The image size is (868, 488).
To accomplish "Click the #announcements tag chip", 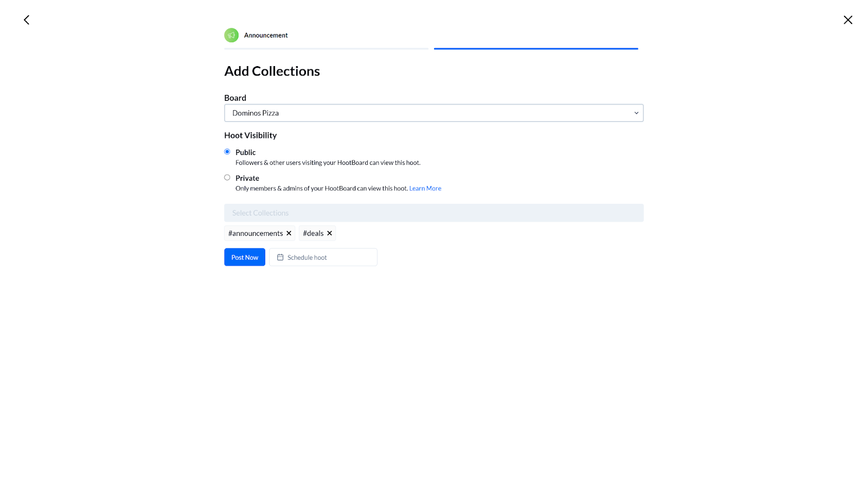I will click(x=260, y=233).
